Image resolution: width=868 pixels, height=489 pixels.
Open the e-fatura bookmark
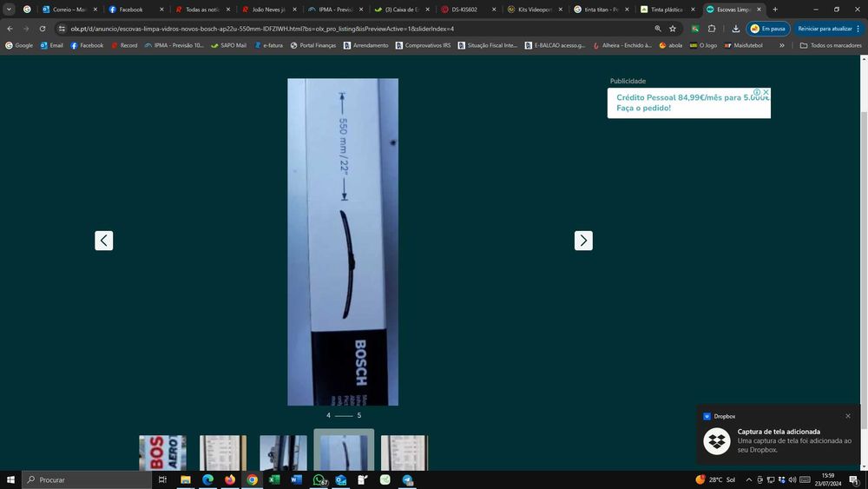pos(268,45)
